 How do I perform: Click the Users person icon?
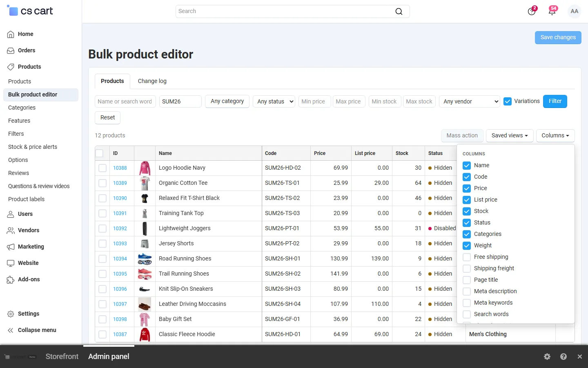tap(11, 214)
